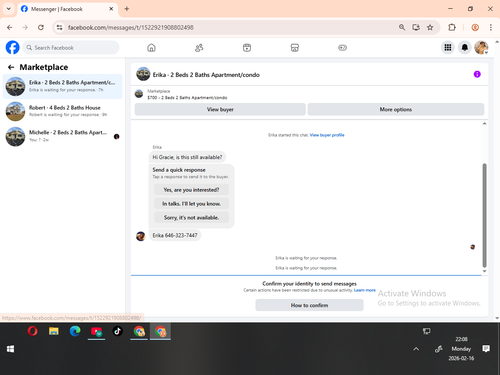
Task: Click the Facebook logo icon
Action: (12, 48)
